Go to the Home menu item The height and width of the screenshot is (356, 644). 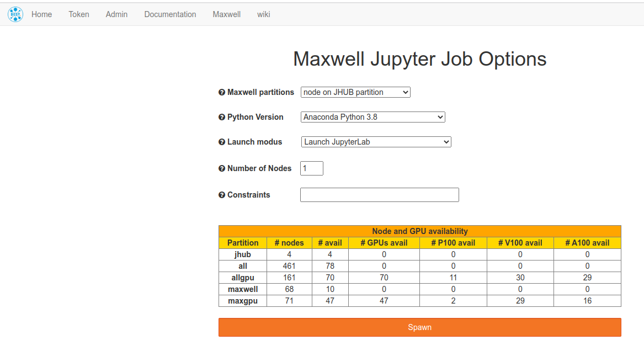[41, 14]
